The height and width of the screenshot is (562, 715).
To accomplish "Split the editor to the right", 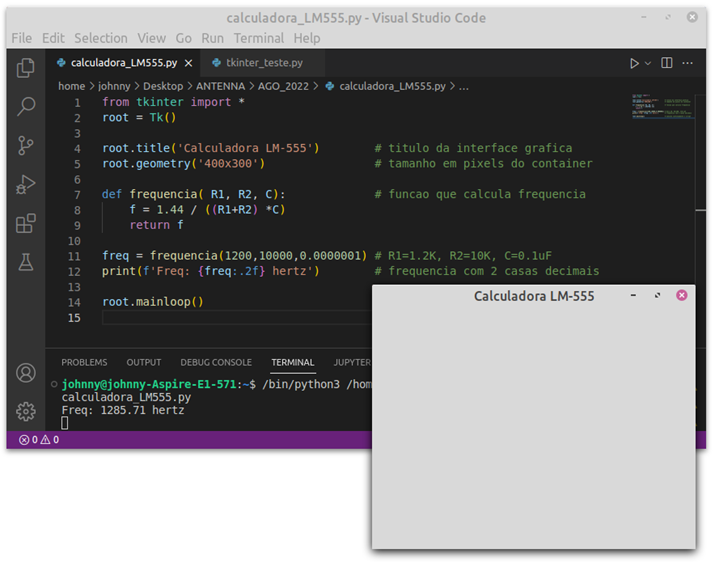I will tap(667, 63).
